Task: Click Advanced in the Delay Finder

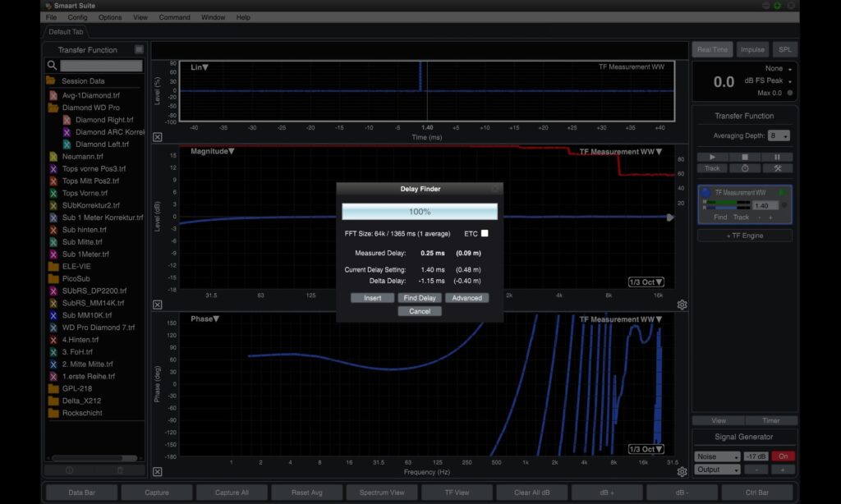Action: tap(466, 298)
